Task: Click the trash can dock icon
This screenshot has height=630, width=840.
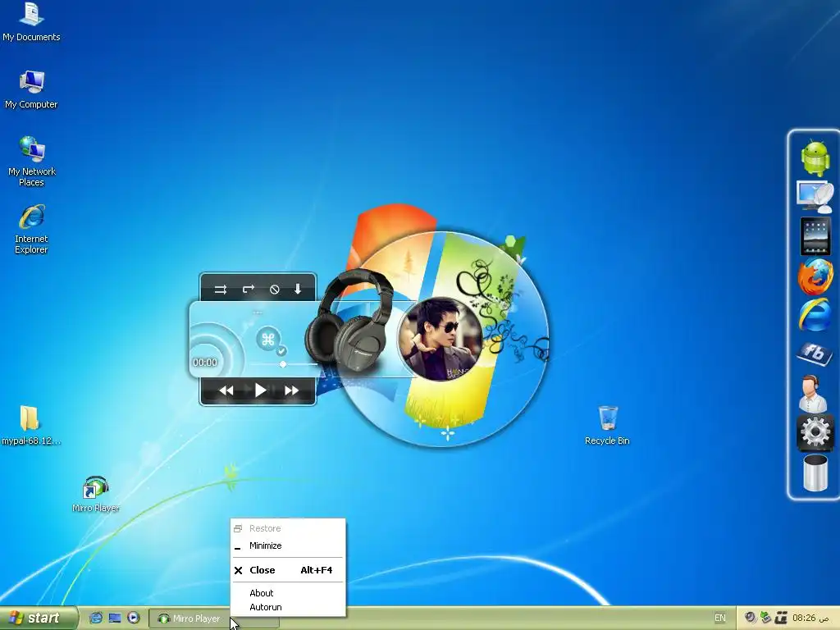Action: [x=815, y=472]
